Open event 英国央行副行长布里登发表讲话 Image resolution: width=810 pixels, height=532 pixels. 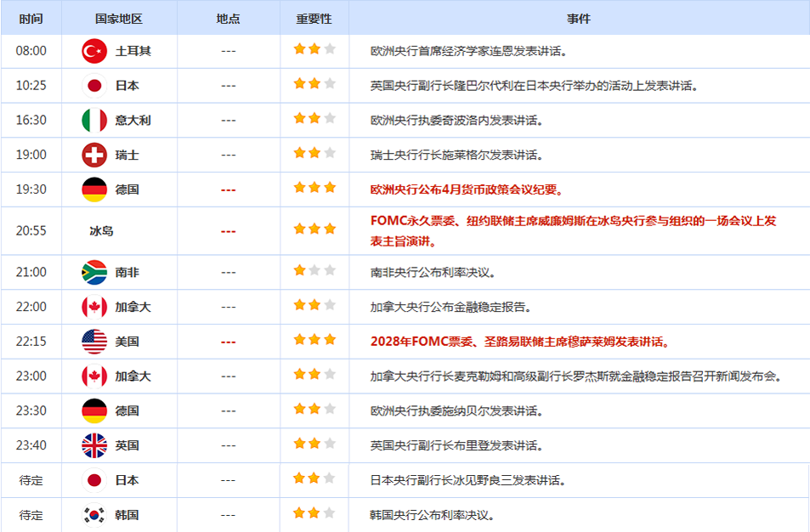tap(456, 445)
